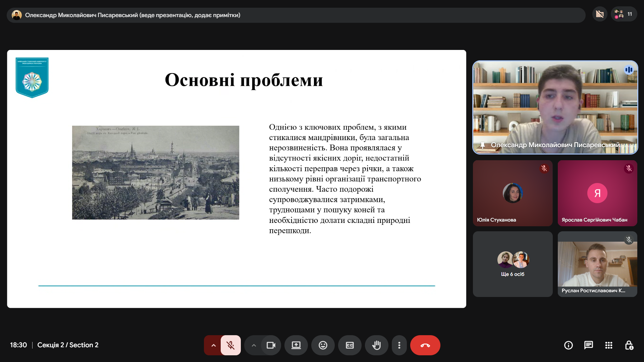Click the presenter name bar at top
This screenshot has height=362, width=644.
[x=296, y=15]
